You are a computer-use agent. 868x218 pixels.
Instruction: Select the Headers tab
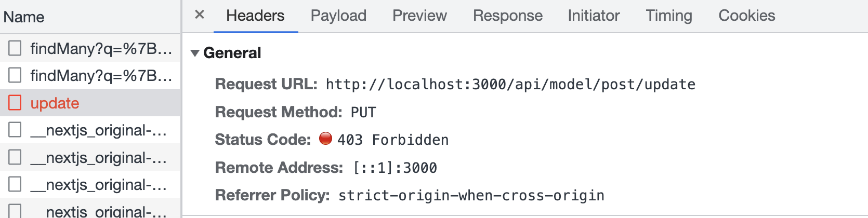pos(255,16)
